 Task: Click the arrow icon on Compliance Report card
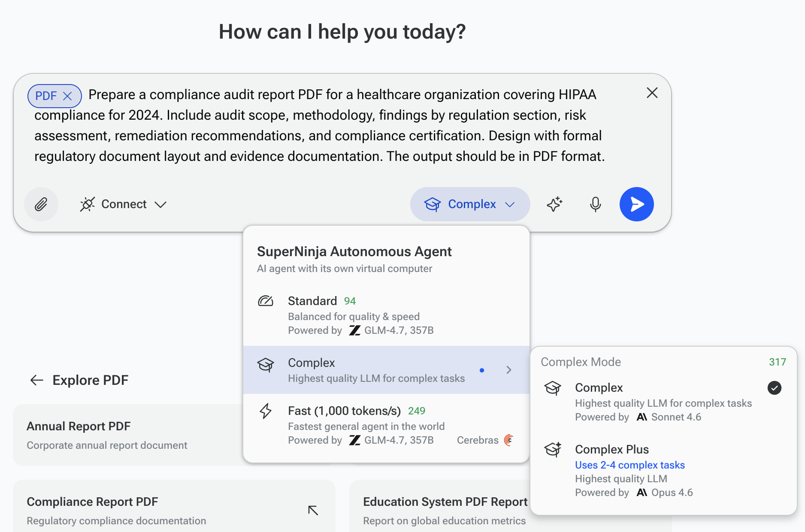[313, 510]
